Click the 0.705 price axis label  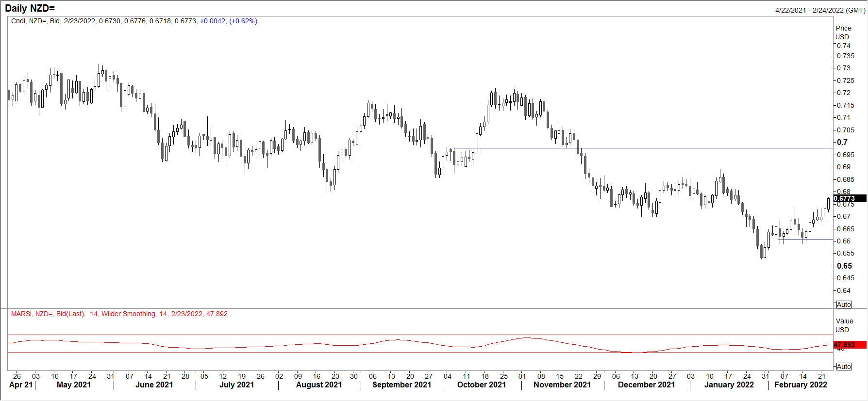pyautogui.click(x=846, y=130)
